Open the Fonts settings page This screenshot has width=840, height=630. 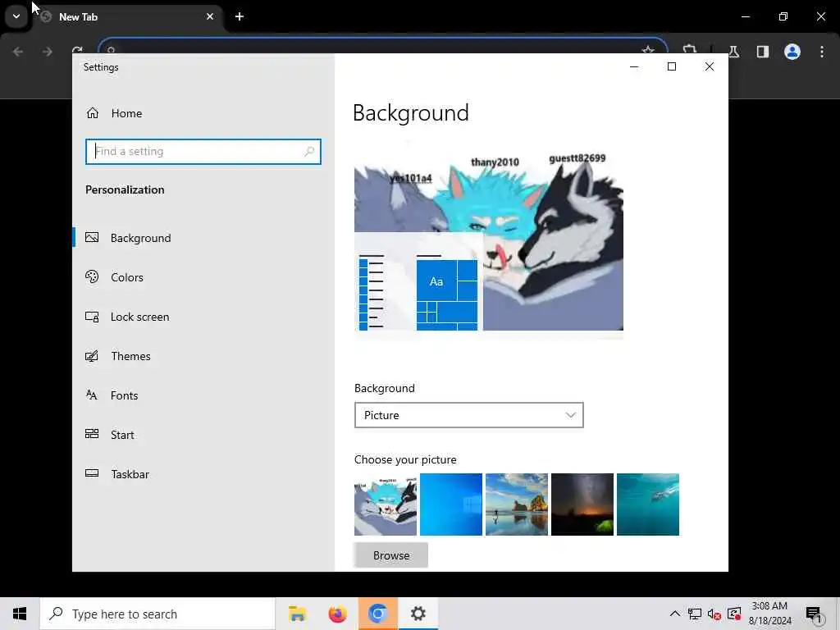(203, 395)
